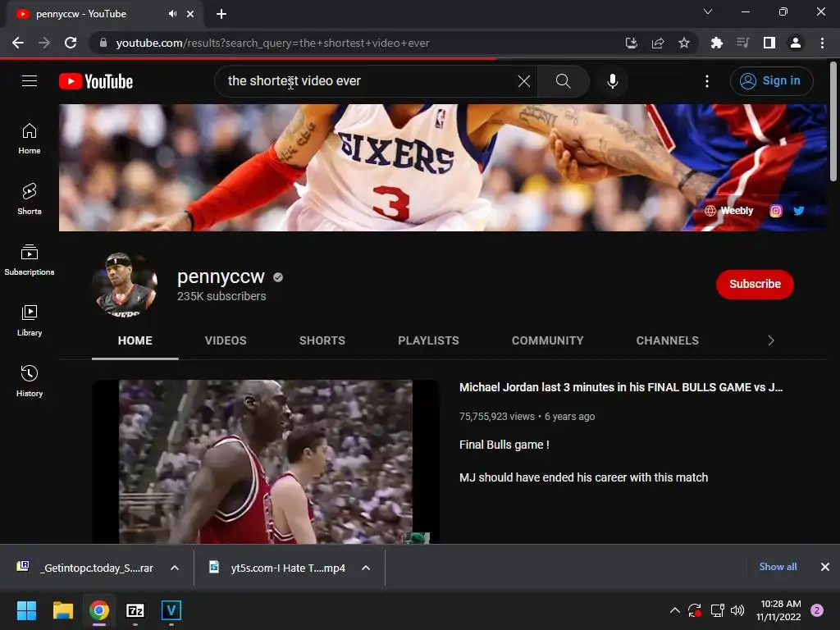Viewport: 840px width, 630px height.
Task: Subscribe to the pennyccw channel
Action: click(755, 284)
